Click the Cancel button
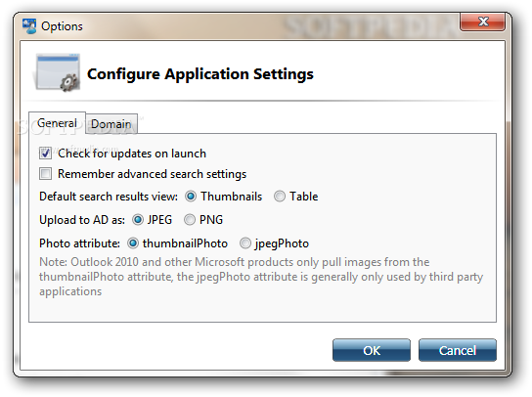 [458, 350]
